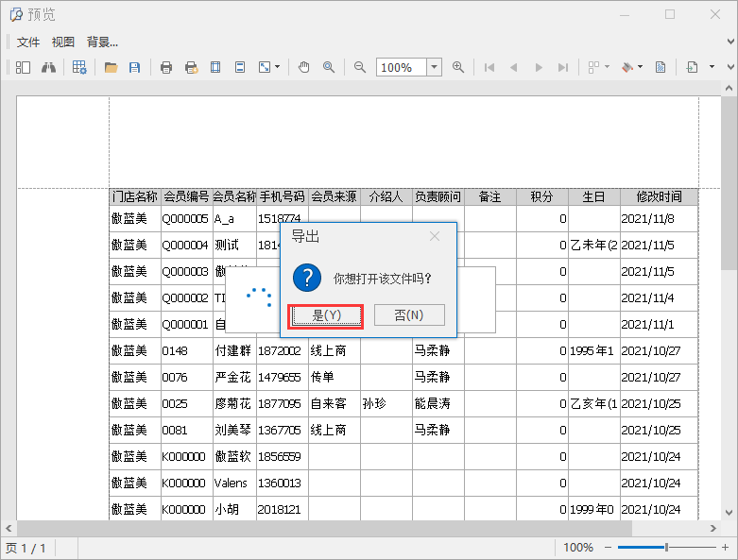
Task: Click the horizontal scrollbar left arrow
Action: click(x=9, y=529)
